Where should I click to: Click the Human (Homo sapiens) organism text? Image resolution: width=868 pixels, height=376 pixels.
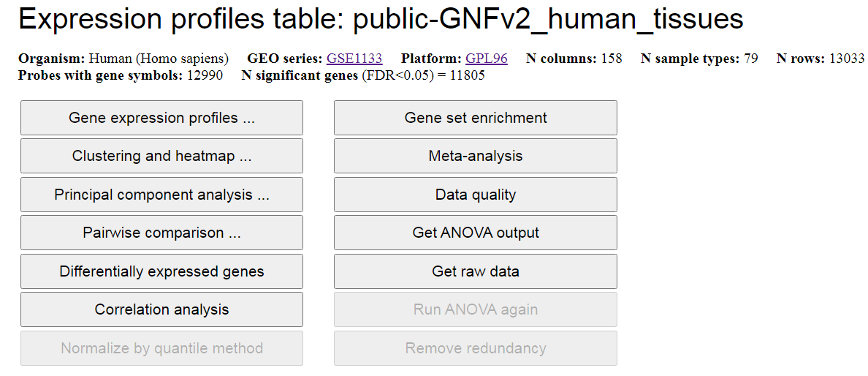pos(159,59)
